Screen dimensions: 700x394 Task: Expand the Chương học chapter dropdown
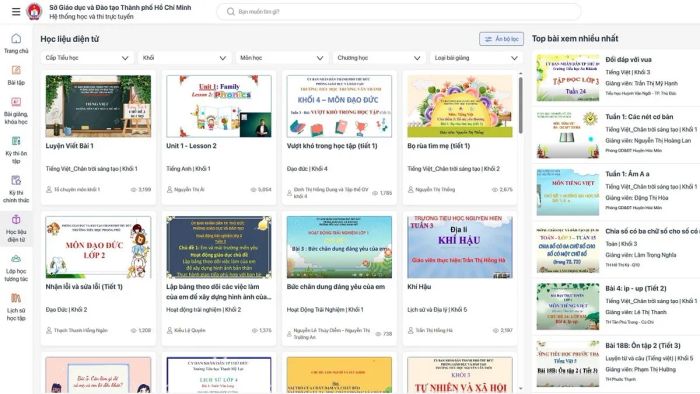pyautogui.click(x=379, y=58)
